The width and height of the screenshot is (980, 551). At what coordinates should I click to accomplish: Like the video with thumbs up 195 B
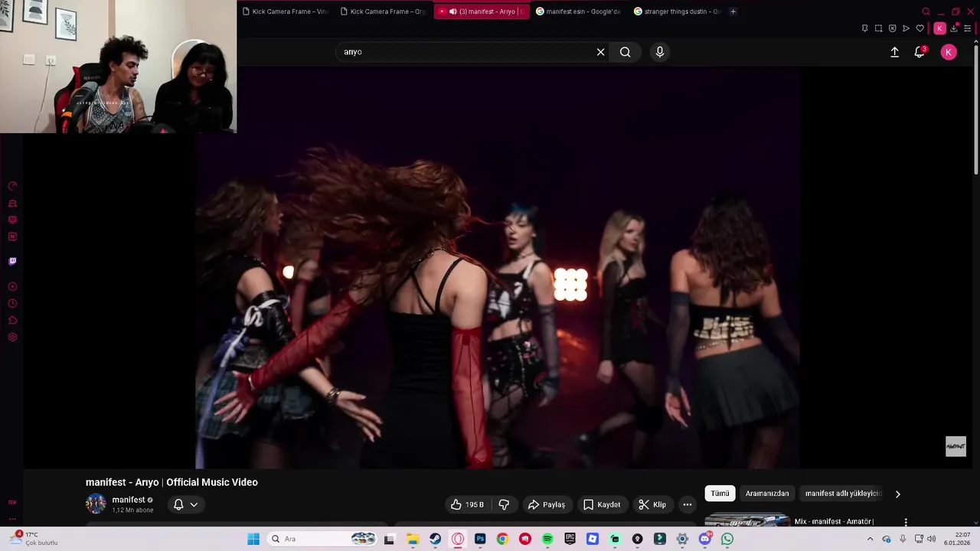[x=467, y=504]
